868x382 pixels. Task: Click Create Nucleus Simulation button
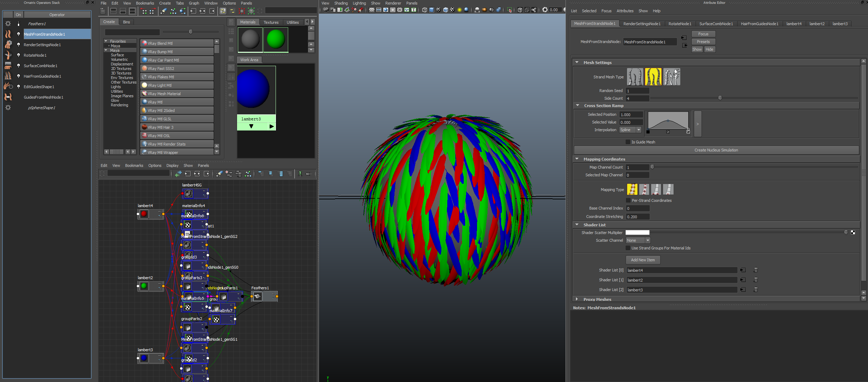(716, 150)
